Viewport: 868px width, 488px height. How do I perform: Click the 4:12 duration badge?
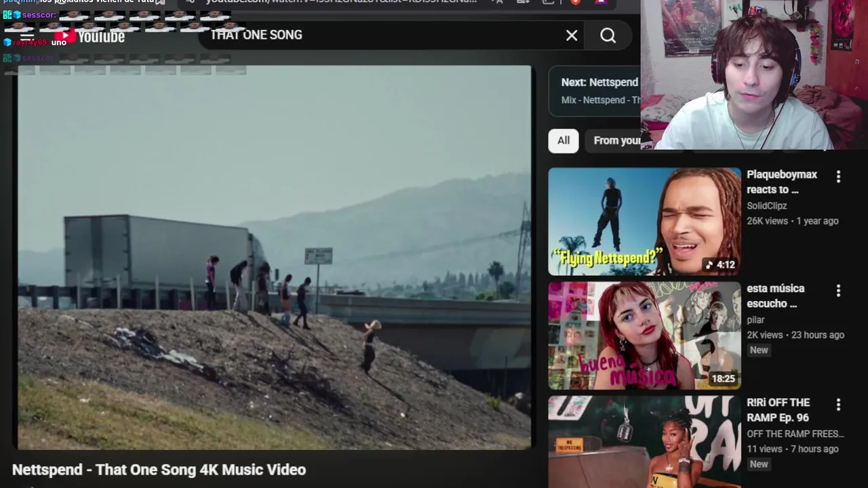pos(720,264)
